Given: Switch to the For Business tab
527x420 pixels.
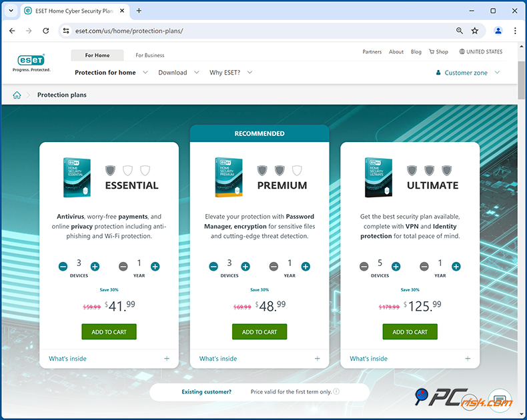Looking at the screenshot, I should tap(150, 55).
